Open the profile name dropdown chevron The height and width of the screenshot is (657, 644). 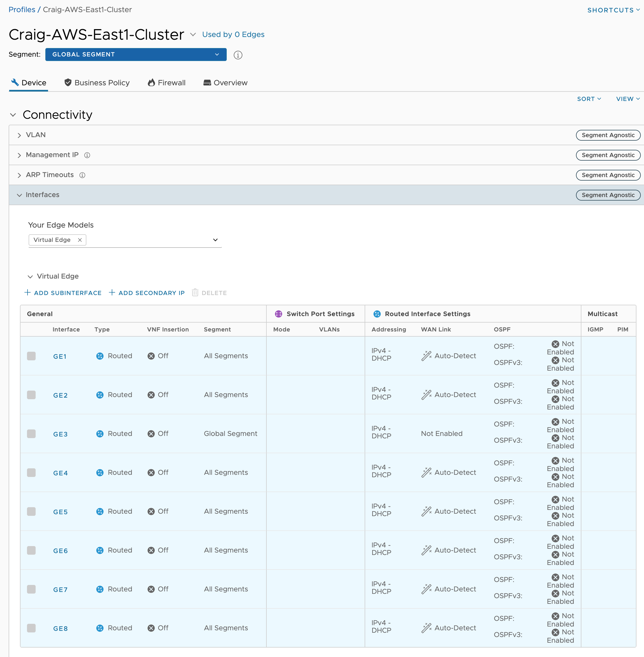[x=193, y=35]
